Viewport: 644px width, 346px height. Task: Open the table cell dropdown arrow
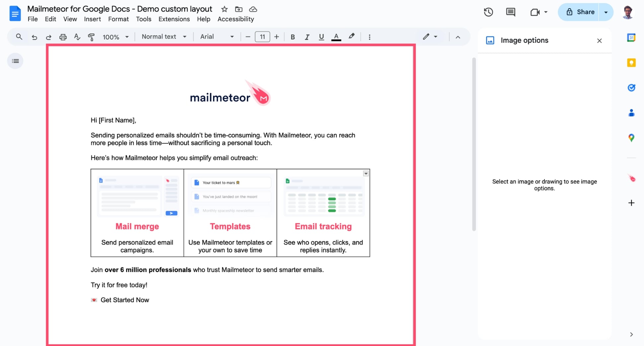pos(366,173)
